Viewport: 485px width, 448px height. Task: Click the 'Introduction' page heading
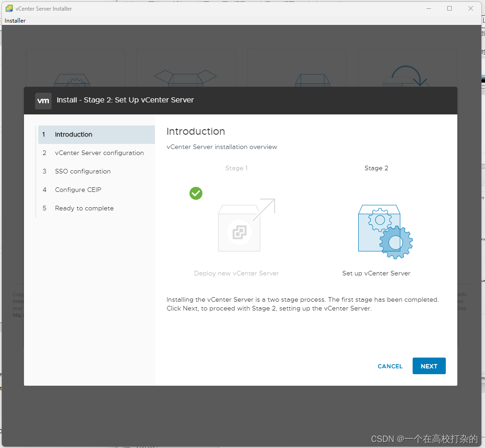[195, 131]
